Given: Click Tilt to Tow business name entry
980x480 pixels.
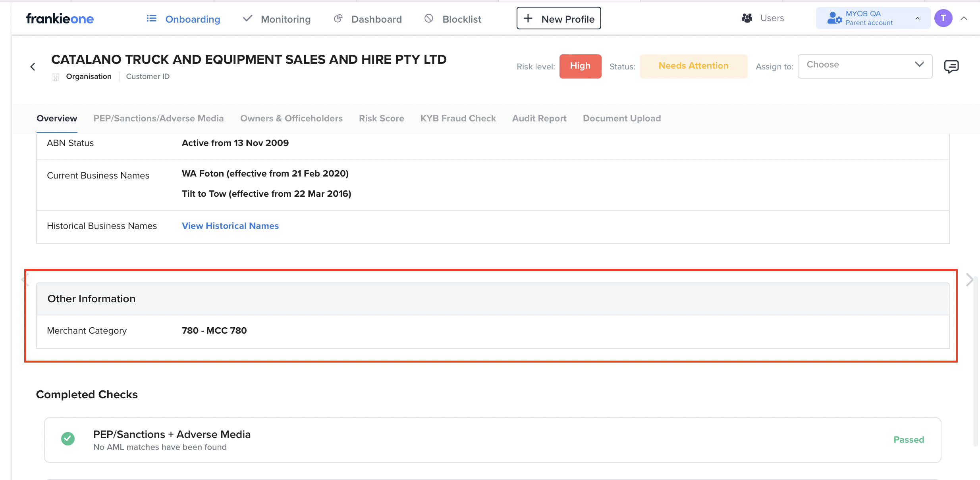Looking at the screenshot, I should point(266,194).
